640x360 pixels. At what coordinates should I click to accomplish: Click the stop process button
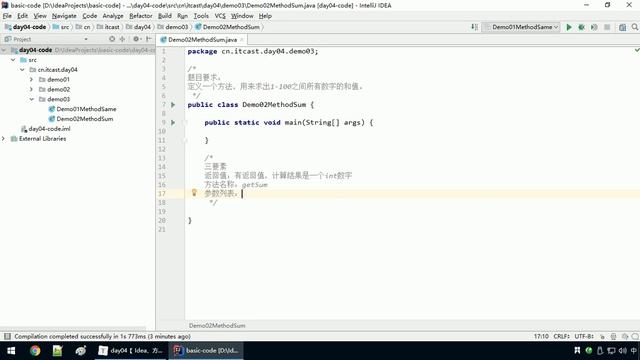pyautogui.click(x=607, y=27)
